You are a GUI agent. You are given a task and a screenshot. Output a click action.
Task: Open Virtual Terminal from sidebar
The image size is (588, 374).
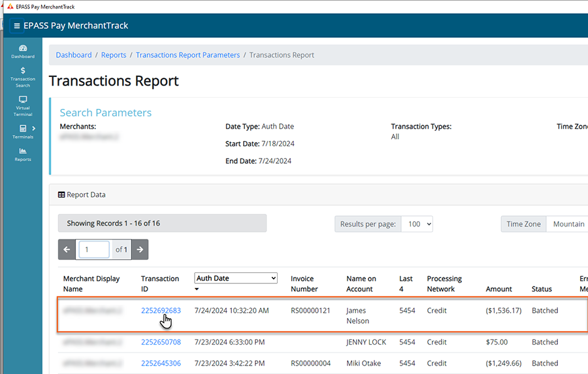coord(23,106)
